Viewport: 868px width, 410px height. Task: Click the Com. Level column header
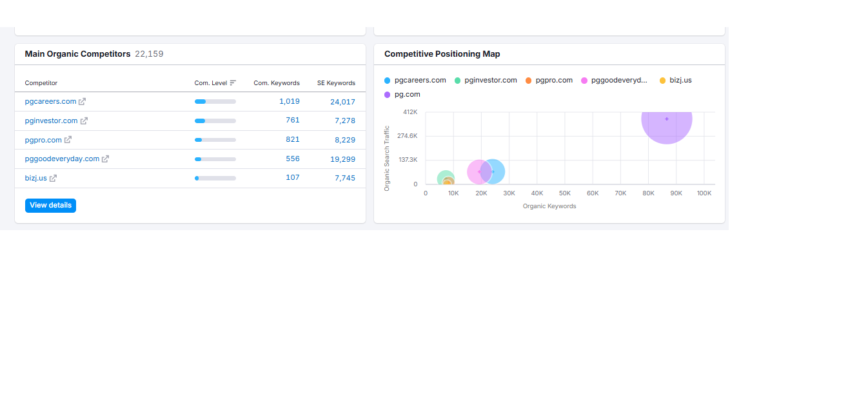click(211, 83)
